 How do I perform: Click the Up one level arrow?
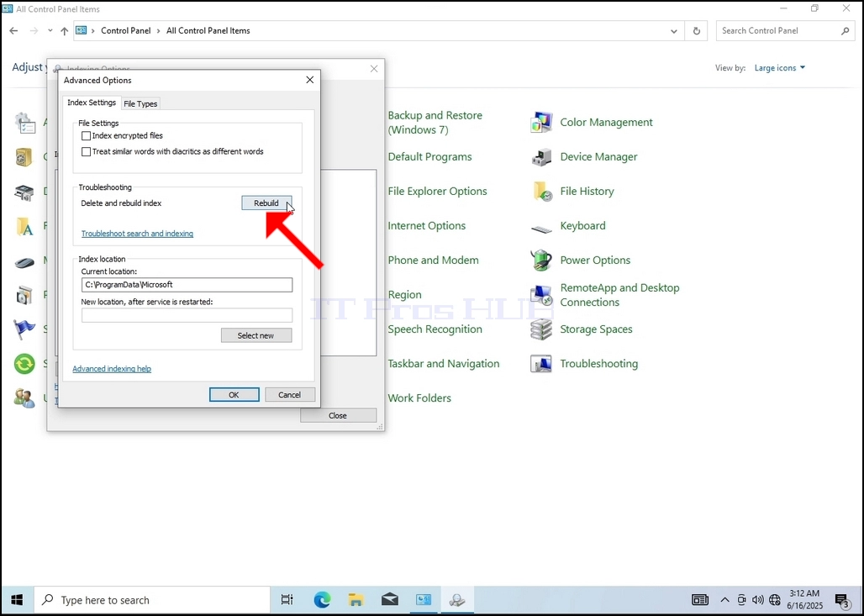pos(65,31)
